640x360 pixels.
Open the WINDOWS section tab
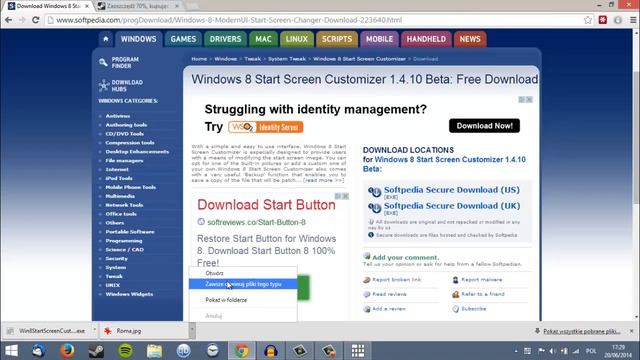(138, 39)
